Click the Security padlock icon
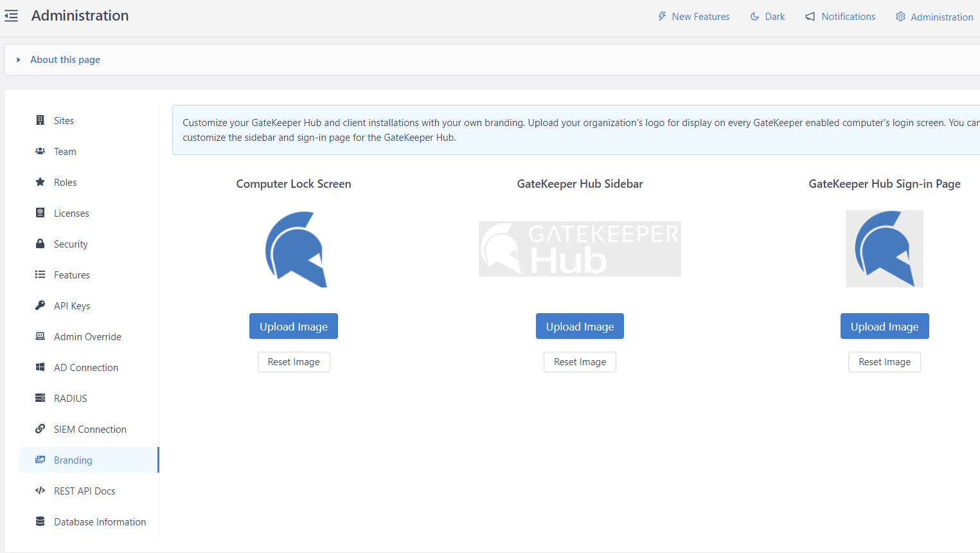Screen dimensions: 980x553 tap(40, 244)
